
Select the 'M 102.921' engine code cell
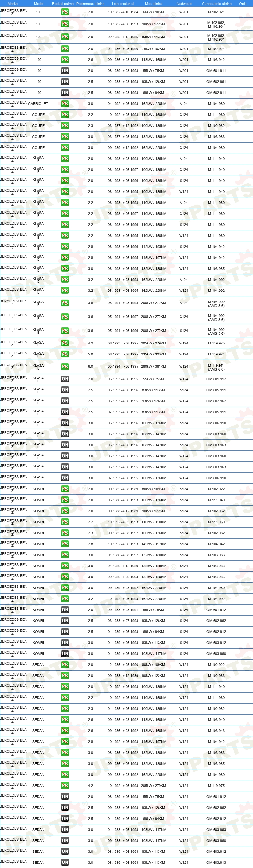216,12
